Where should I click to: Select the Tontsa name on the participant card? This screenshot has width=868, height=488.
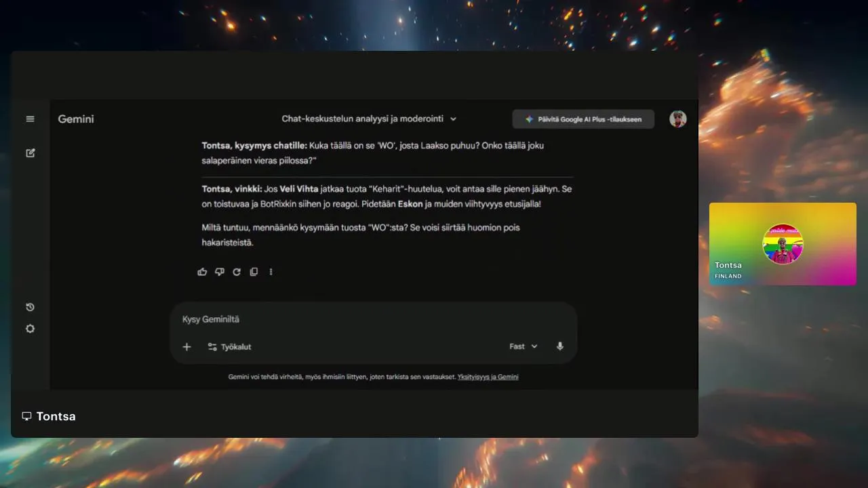pyautogui.click(x=728, y=265)
